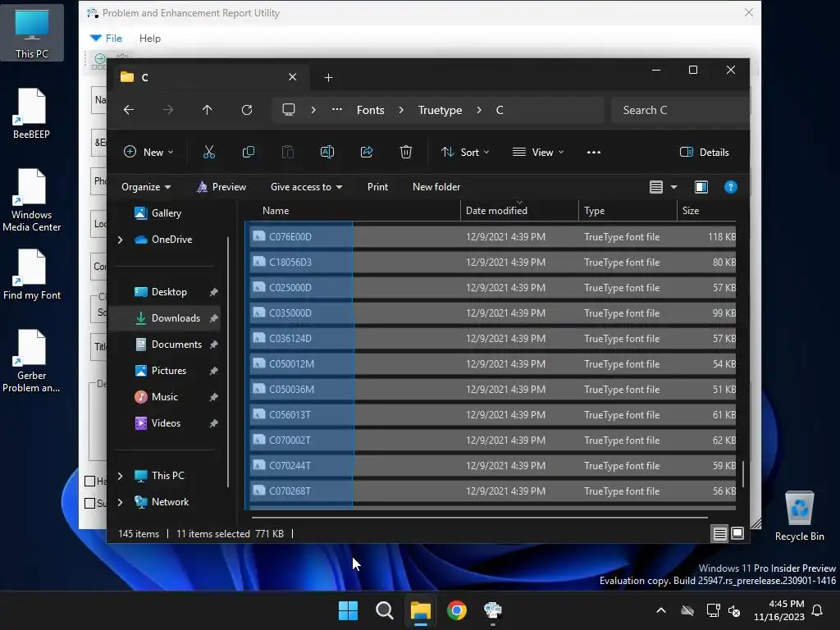Open the Sort dropdown

[x=464, y=152]
